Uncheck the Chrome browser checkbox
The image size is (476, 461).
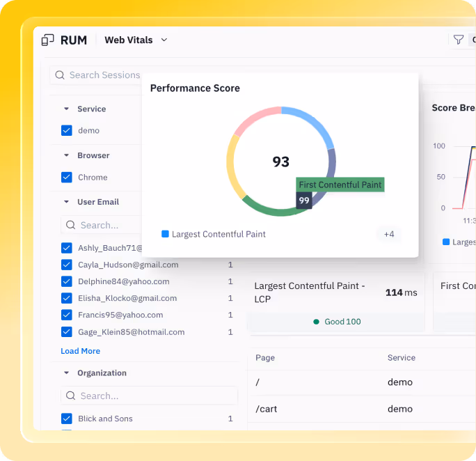click(x=67, y=178)
